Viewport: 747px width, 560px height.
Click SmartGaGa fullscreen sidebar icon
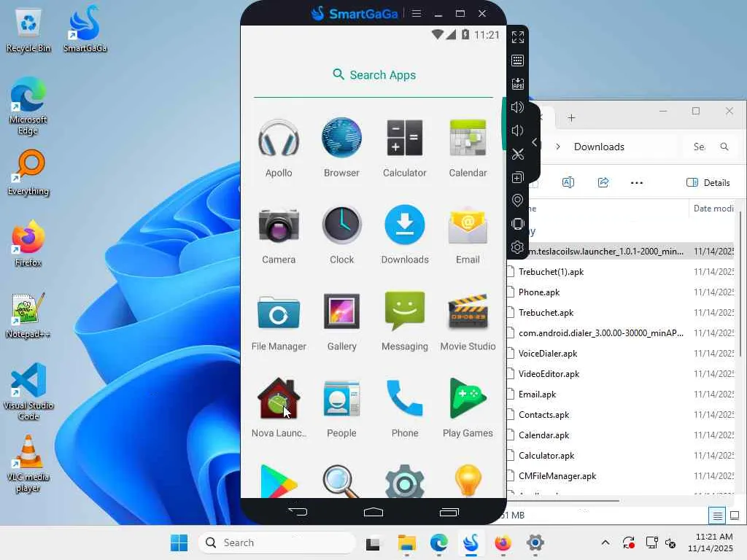517,37
